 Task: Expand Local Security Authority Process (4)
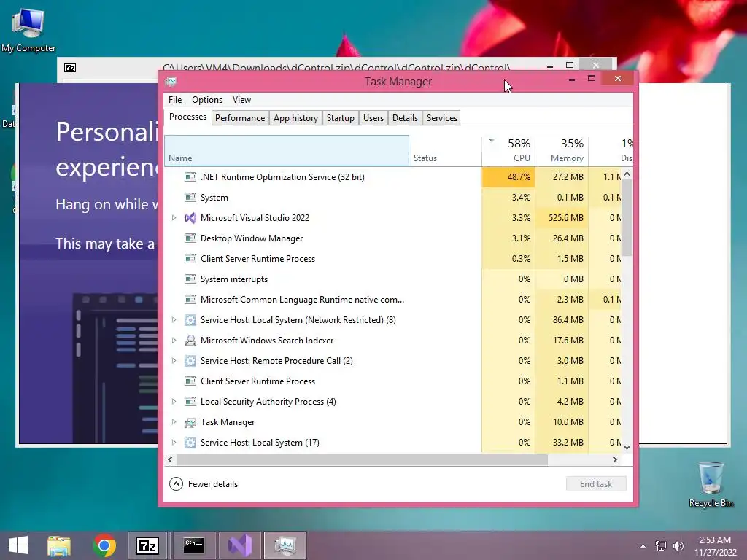(174, 402)
